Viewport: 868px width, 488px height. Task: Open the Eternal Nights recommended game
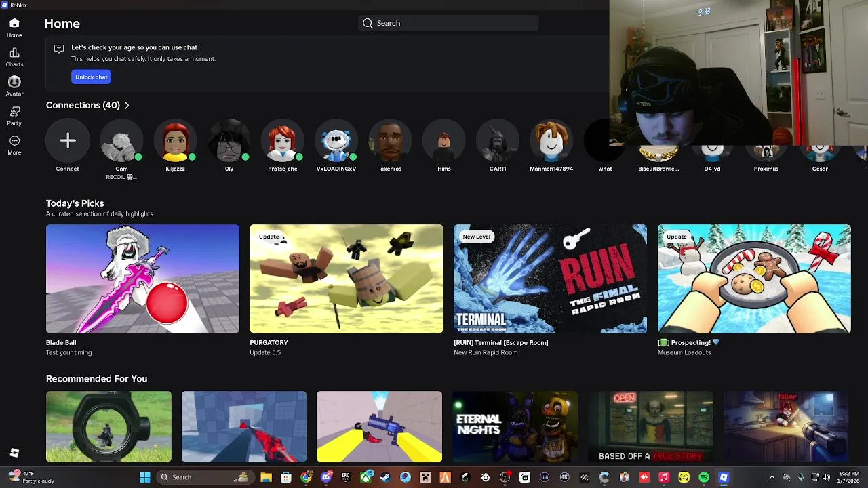pos(515,426)
